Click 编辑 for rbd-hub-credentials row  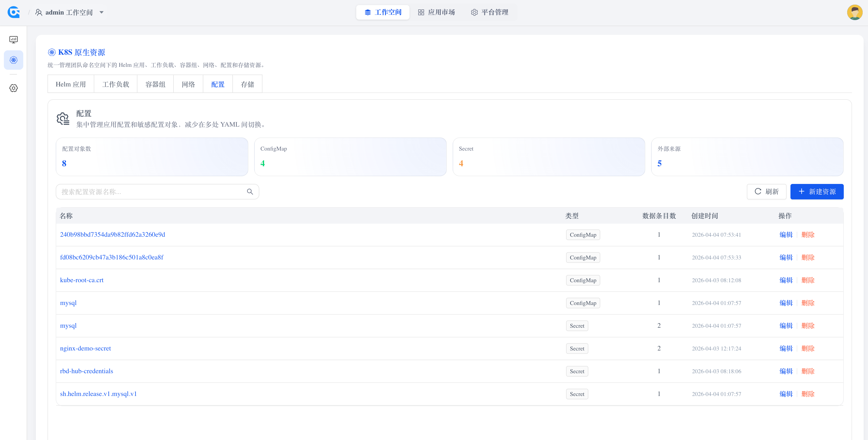coord(786,371)
